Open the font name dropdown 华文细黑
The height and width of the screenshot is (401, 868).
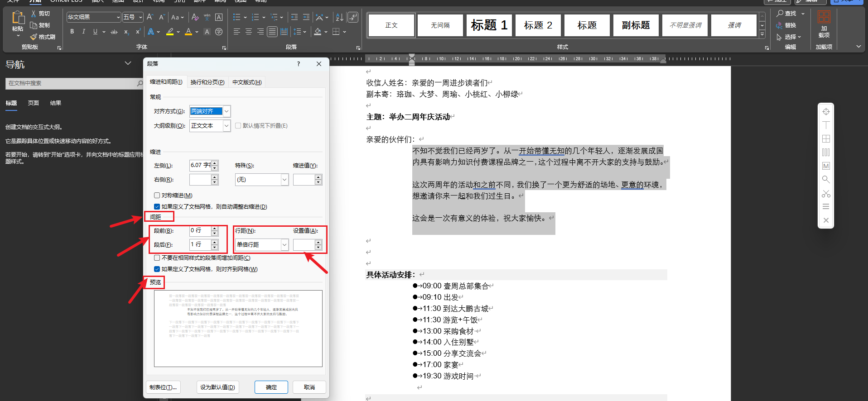118,17
